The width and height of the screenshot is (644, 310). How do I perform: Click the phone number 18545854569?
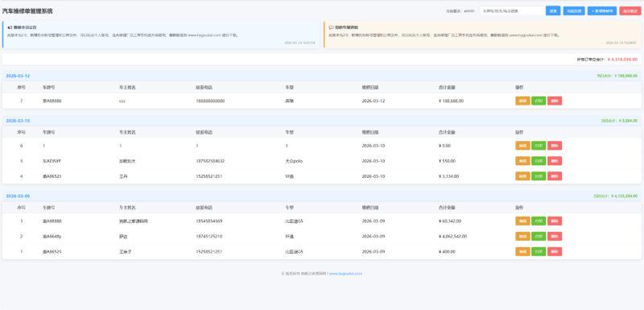[209, 221]
